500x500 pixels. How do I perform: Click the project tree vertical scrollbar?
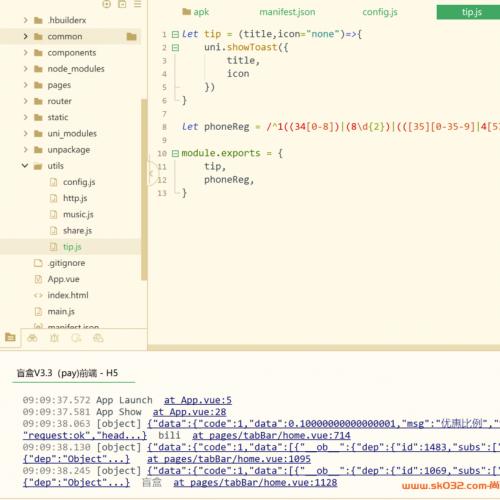(x=144, y=189)
